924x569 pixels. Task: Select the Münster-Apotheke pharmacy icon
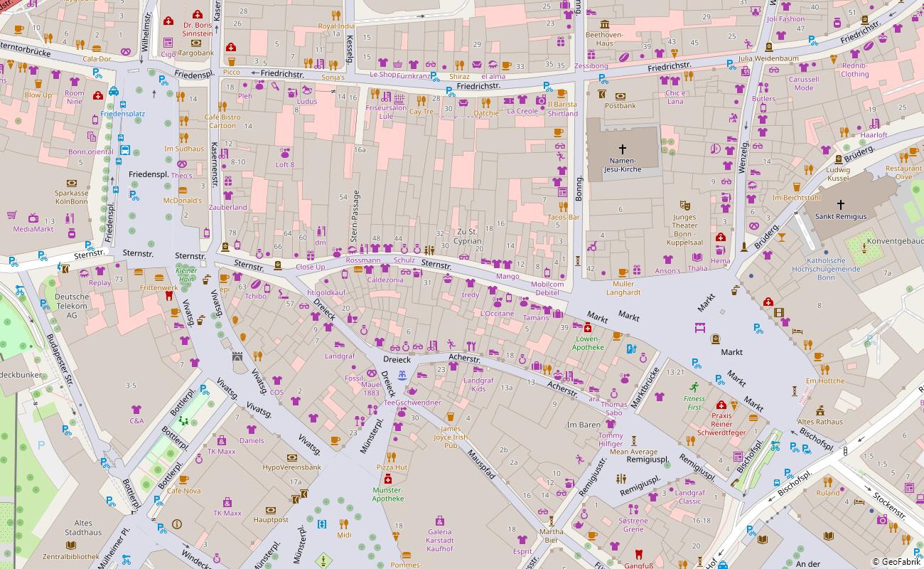pyautogui.click(x=387, y=480)
